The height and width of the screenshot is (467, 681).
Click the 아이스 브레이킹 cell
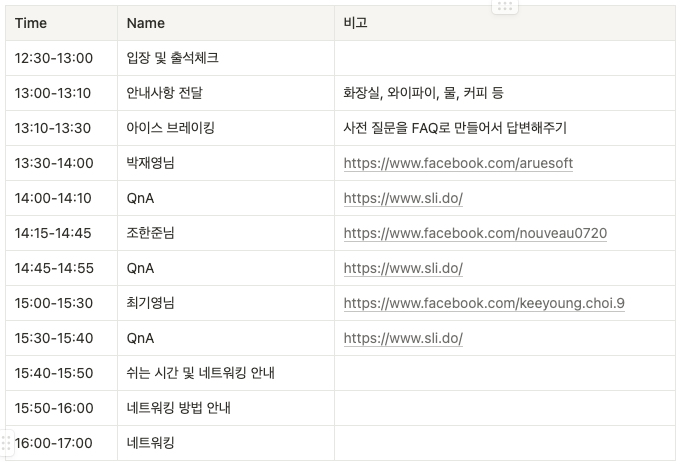[226, 128]
